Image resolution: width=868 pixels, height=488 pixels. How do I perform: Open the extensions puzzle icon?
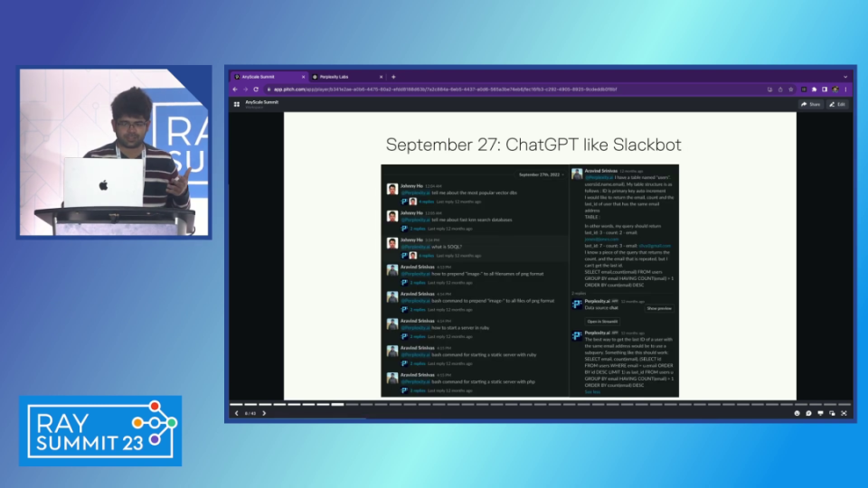tap(815, 89)
